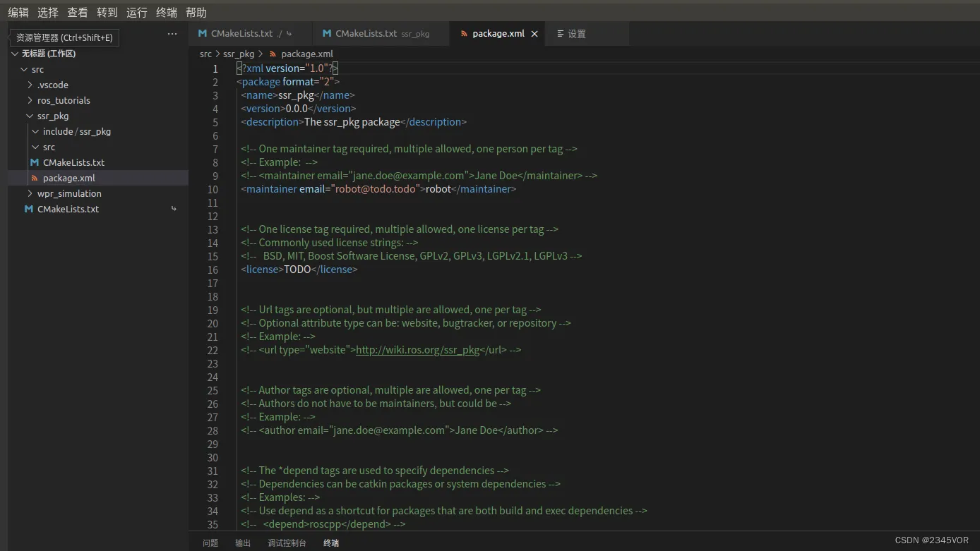Click line number 35 in the gutter
Screen dimensions: 980x551
(x=213, y=524)
